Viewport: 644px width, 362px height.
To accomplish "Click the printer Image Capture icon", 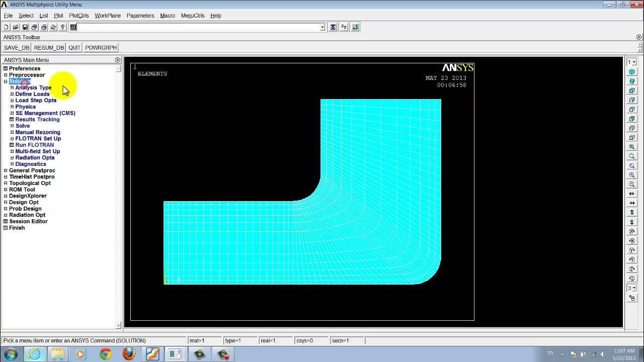I will pyautogui.click(x=44, y=27).
